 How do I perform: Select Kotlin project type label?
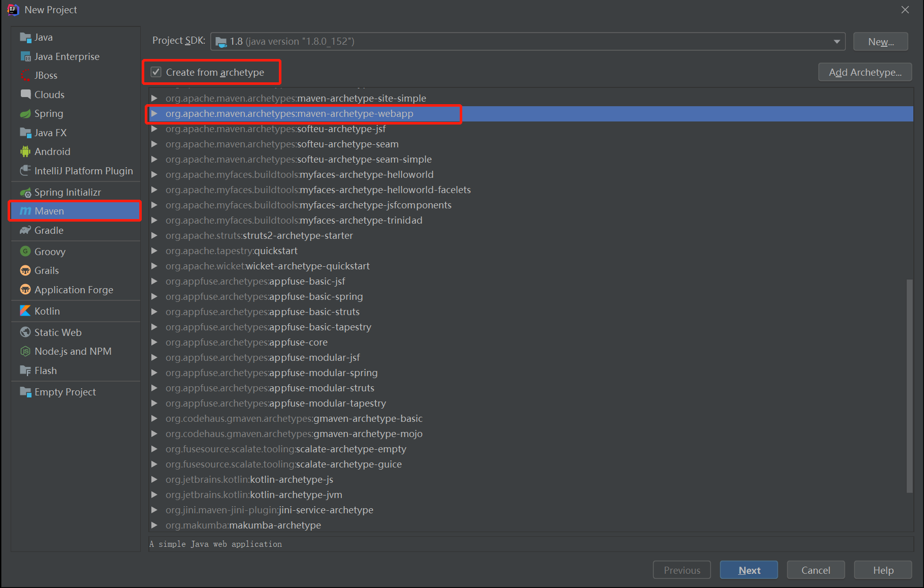tap(47, 311)
